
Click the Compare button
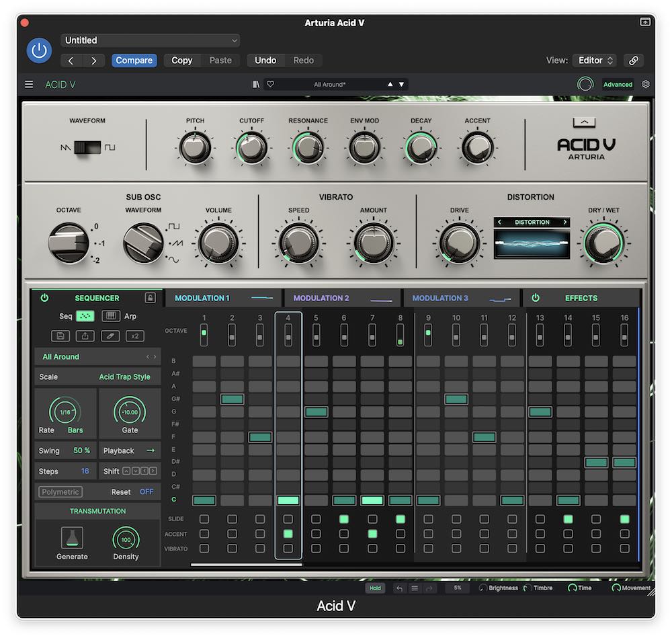tap(134, 61)
